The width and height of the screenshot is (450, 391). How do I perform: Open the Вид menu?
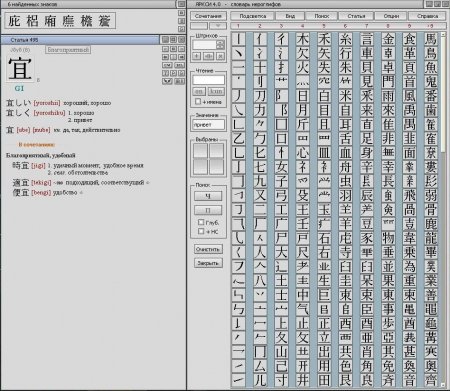(x=290, y=16)
